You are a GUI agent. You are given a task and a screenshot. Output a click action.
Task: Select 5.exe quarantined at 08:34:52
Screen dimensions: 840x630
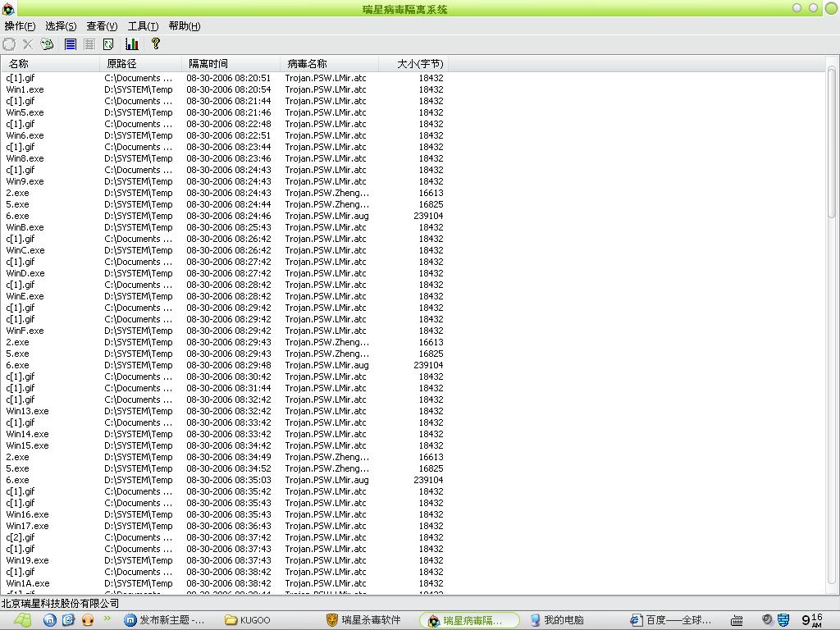pos(225,468)
